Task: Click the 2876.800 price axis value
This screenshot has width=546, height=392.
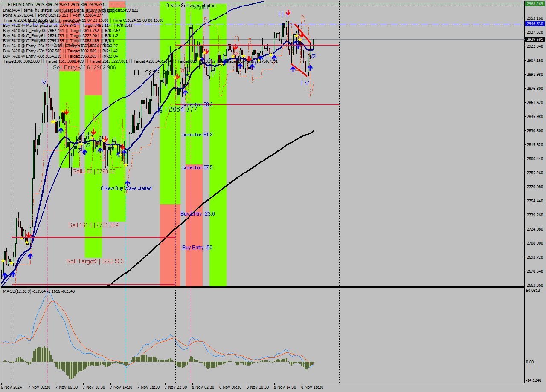Action: coord(534,88)
